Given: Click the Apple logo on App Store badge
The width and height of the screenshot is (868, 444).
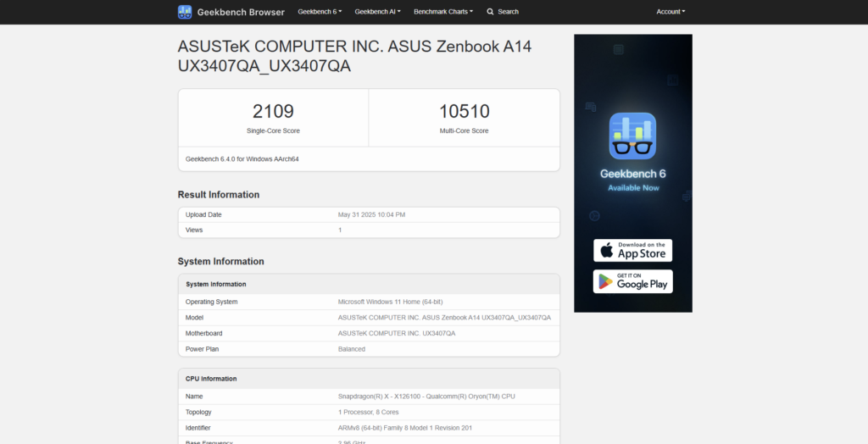Looking at the screenshot, I should (x=606, y=251).
